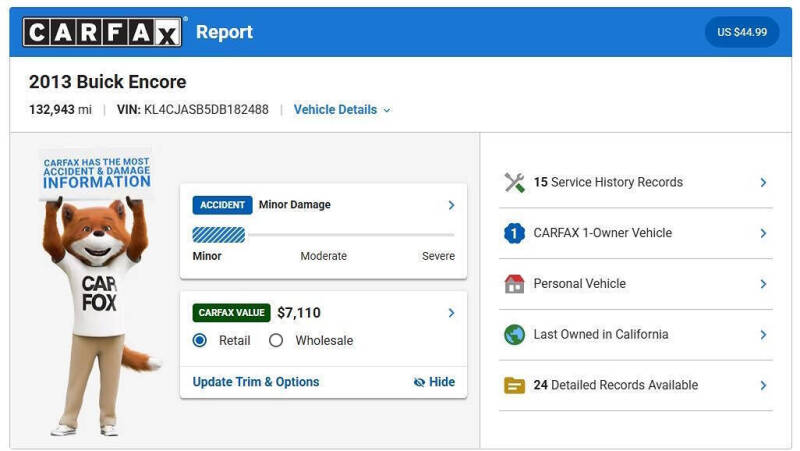The image size is (800, 451).
Task: Click Update Trim & Options link
Action: (x=256, y=382)
